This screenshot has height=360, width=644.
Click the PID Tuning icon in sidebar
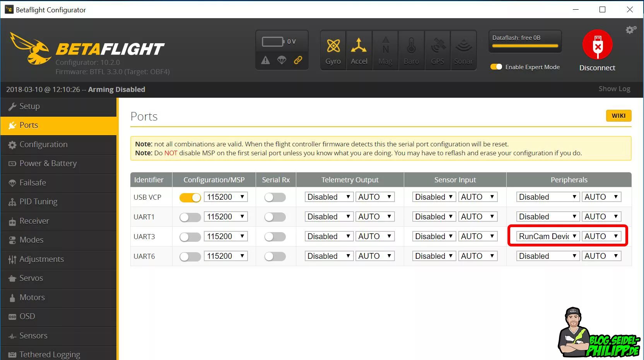click(12, 202)
